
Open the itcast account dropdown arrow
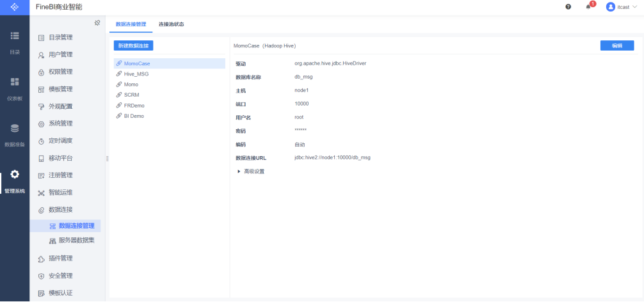coord(634,6)
